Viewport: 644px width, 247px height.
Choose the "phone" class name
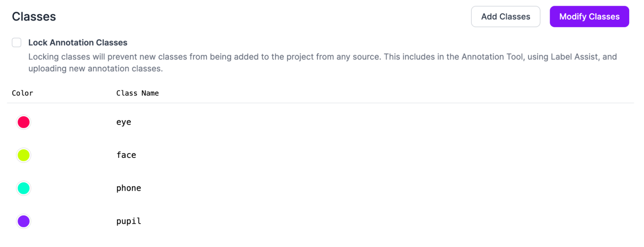129,188
